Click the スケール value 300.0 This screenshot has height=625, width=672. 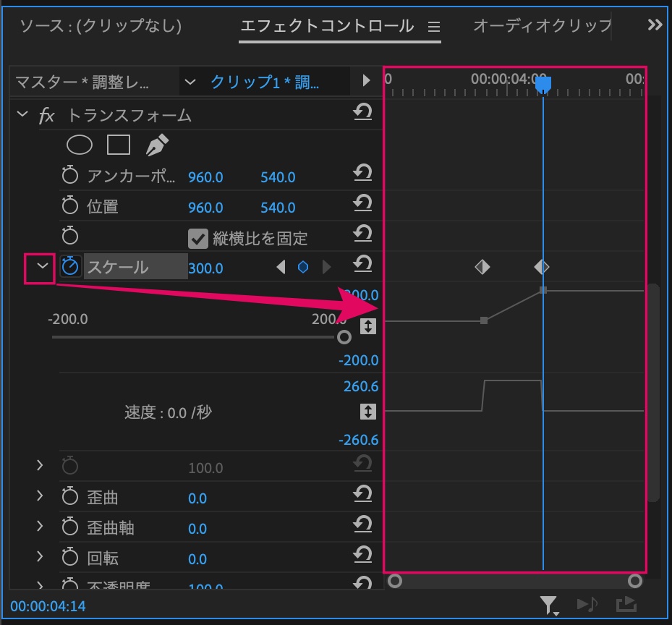pos(205,268)
